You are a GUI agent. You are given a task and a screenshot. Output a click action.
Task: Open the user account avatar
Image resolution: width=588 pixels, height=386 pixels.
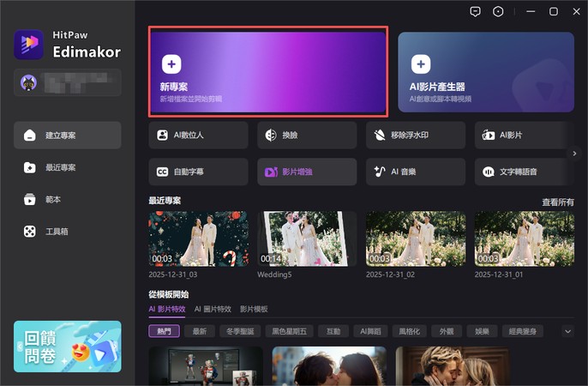[28, 82]
